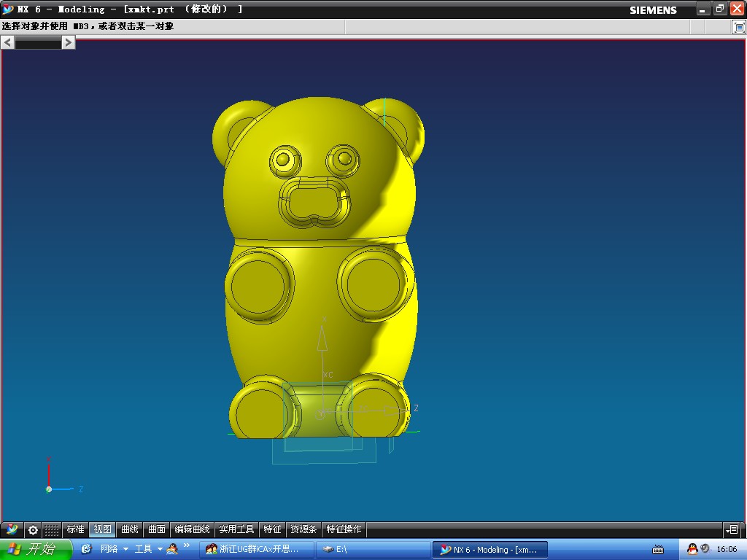
Task: Open the Windows 开始 start menu
Action: 35,549
